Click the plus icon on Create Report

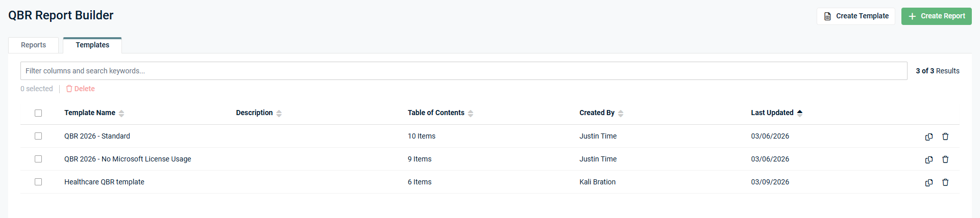coord(912,16)
